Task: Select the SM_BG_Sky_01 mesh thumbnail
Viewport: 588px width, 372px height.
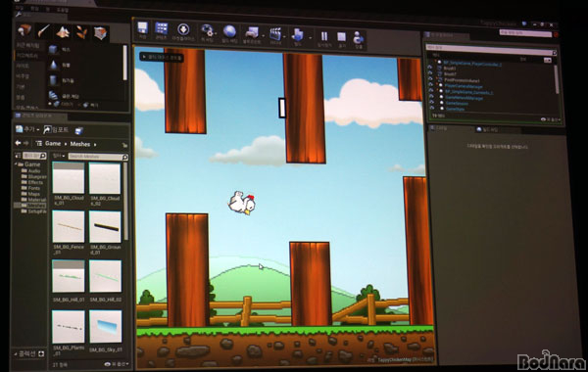Action: [x=106, y=326]
